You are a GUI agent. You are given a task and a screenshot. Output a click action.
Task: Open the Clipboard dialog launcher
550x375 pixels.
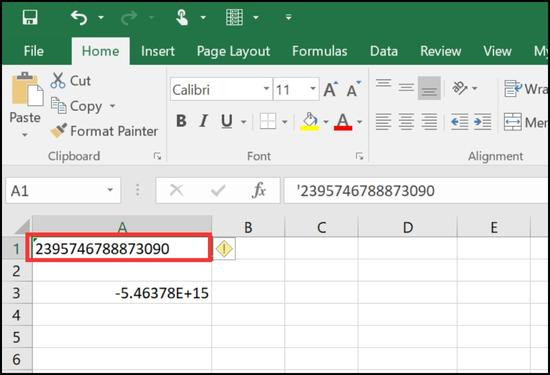tap(157, 156)
